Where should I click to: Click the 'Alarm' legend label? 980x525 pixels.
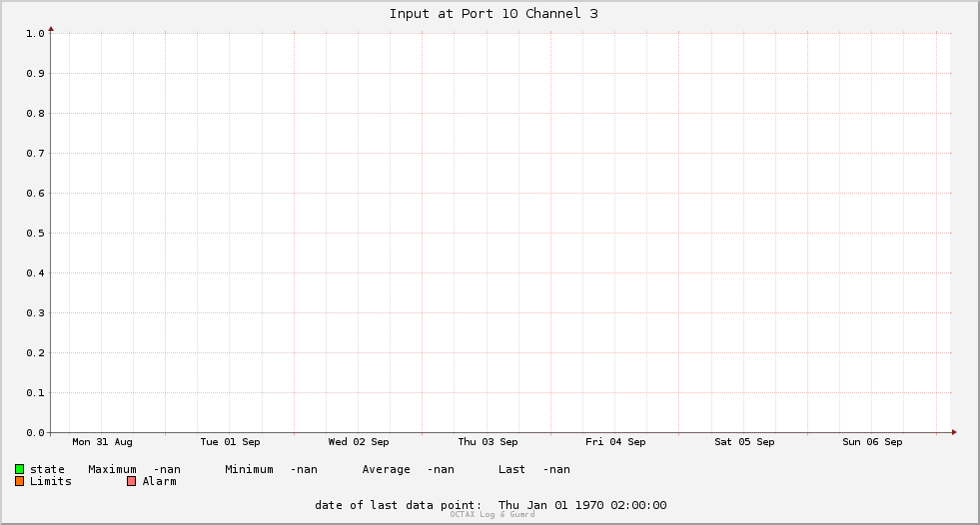pos(160,481)
